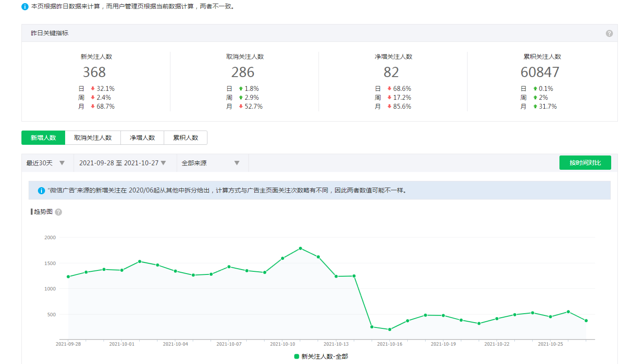The width and height of the screenshot is (621, 364).
Task: Switch to the 取消关注人数 tab
Action: tap(93, 138)
